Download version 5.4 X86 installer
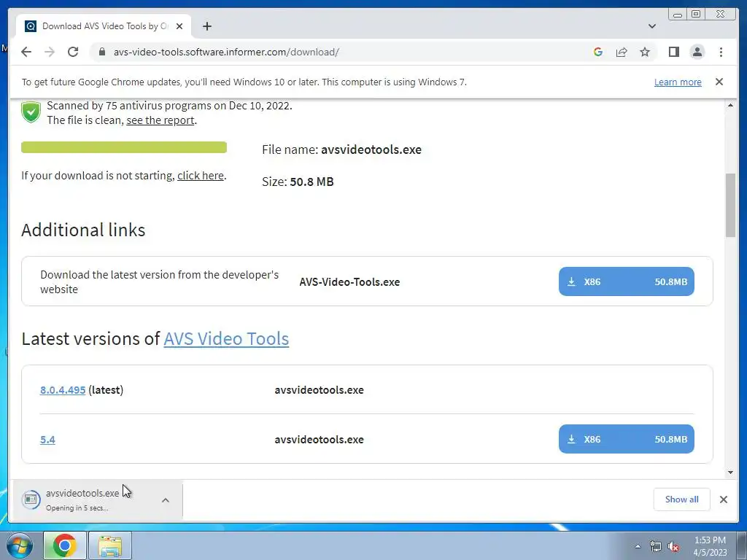 click(x=626, y=438)
